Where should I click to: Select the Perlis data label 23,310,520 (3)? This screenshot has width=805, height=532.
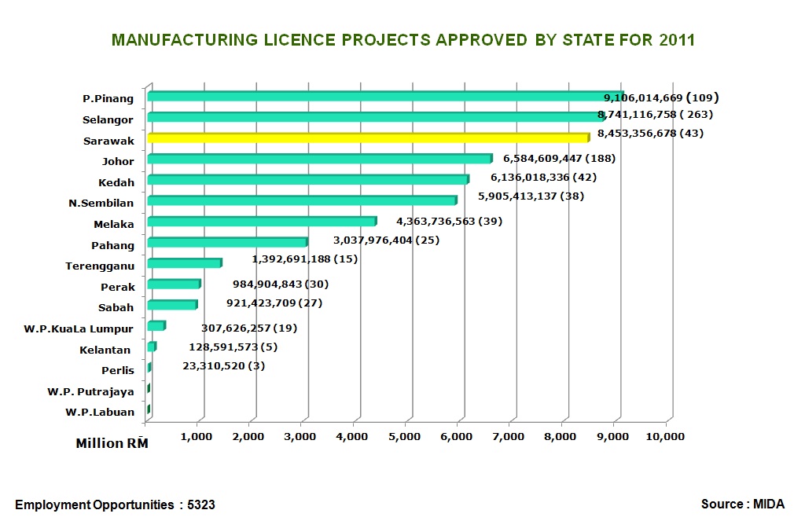(x=223, y=365)
